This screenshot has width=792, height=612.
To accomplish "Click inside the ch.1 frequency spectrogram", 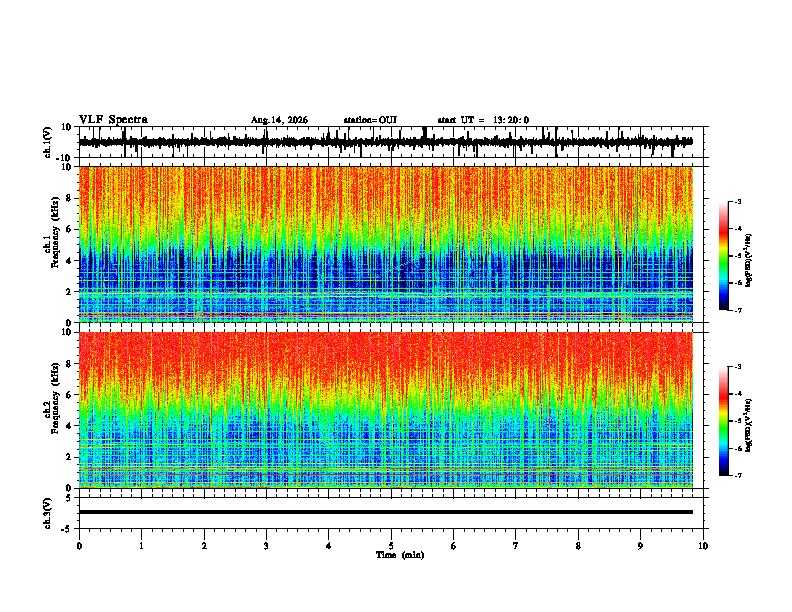I will [x=385, y=244].
